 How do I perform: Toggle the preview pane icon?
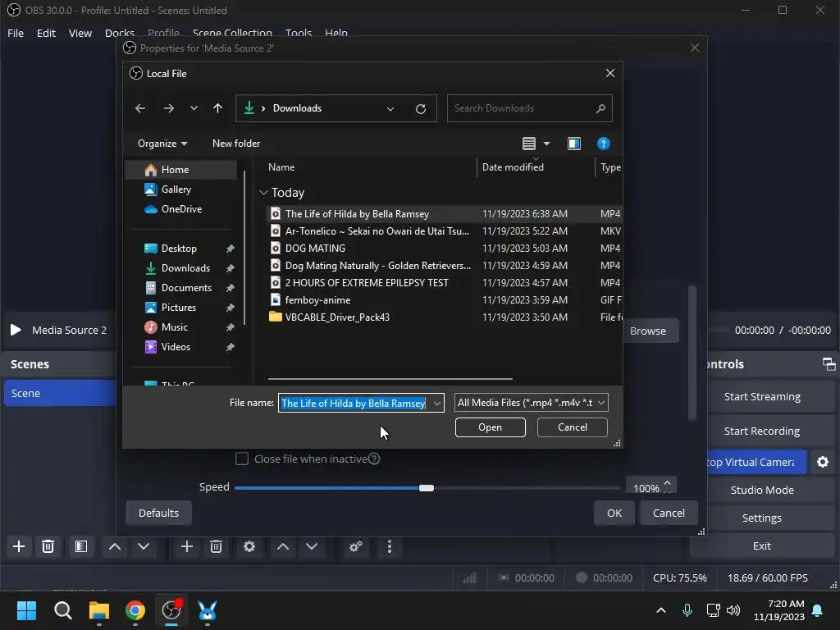pos(573,144)
